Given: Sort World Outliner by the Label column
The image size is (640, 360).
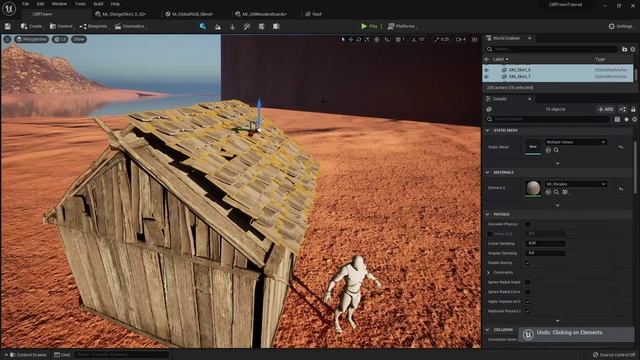Looking at the screenshot, I should point(500,59).
